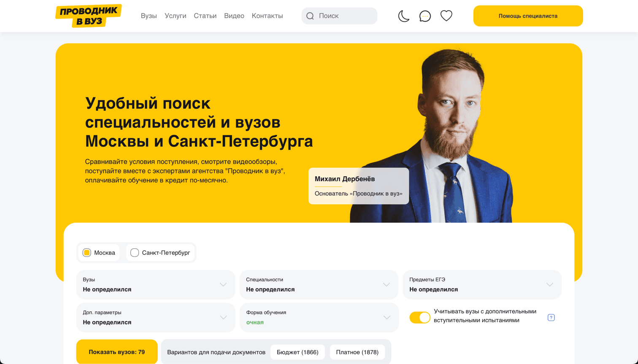Viewport: 638px width, 364px height.
Task: Select the Москва radio button
Action: [99, 253]
